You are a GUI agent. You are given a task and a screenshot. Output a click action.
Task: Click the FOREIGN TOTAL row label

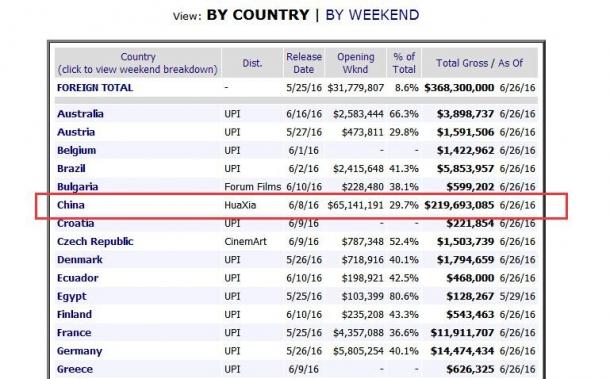point(95,88)
